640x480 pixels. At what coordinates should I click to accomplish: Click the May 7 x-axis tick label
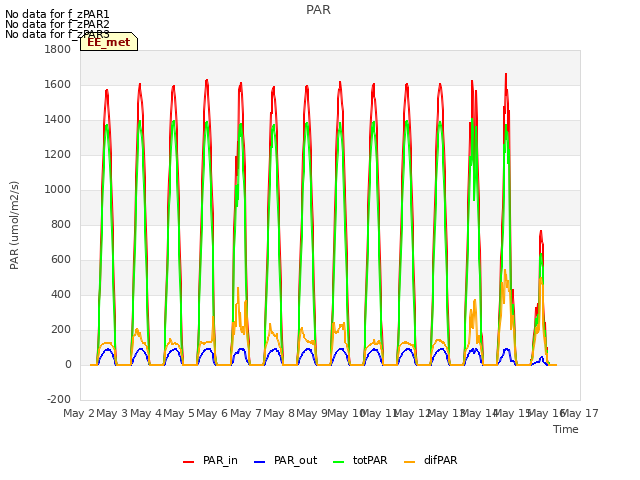pos(246,413)
